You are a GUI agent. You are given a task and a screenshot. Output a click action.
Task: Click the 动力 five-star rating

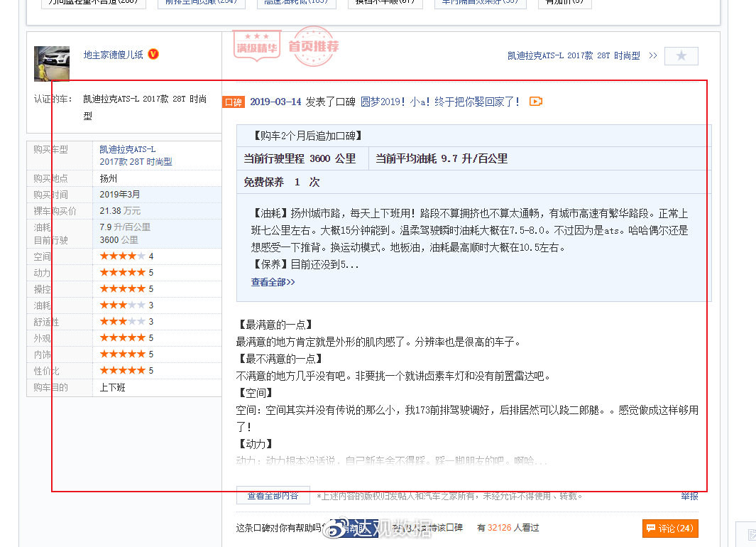[122, 273]
